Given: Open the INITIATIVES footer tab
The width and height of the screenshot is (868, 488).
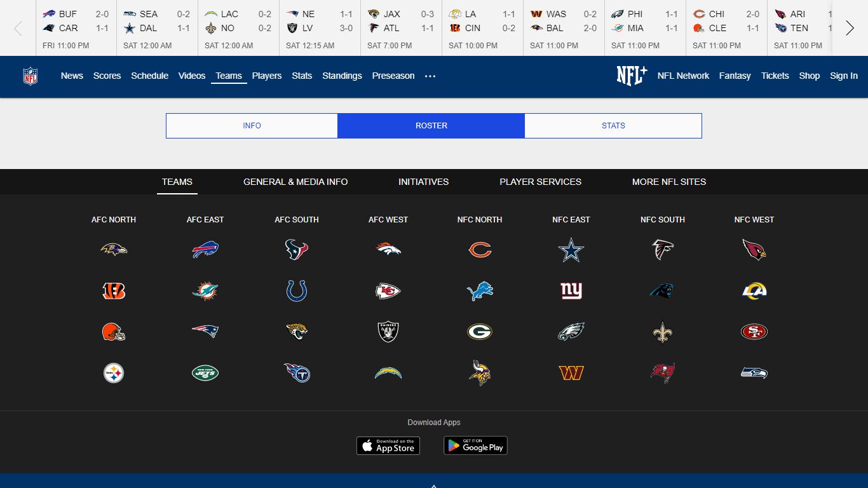Looking at the screenshot, I should pos(424,182).
